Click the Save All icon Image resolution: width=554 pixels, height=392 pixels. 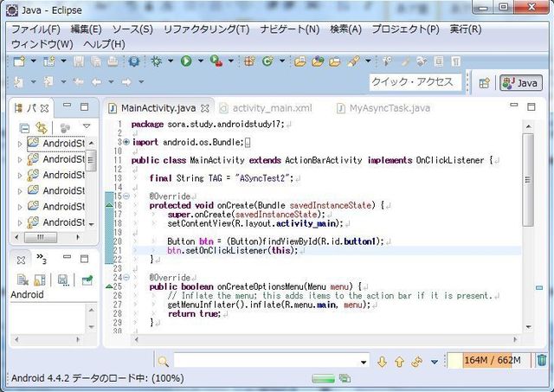click(96, 61)
